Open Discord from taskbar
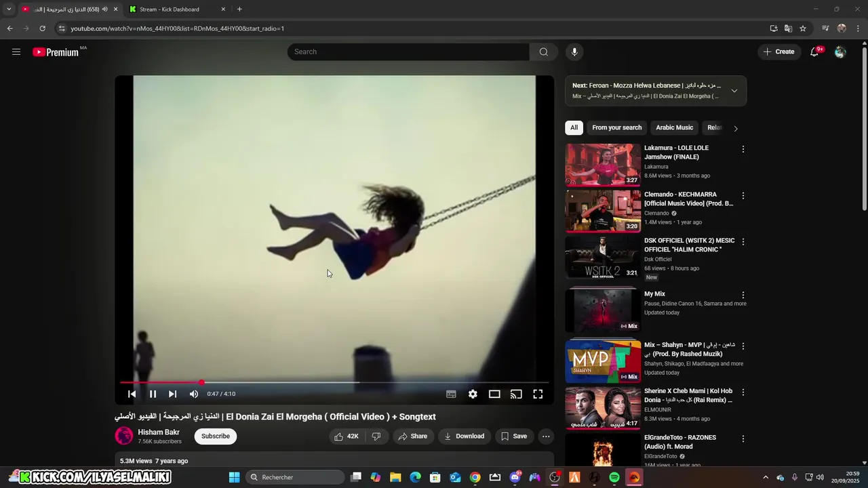This screenshot has width=868, height=488. click(x=515, y=477)
